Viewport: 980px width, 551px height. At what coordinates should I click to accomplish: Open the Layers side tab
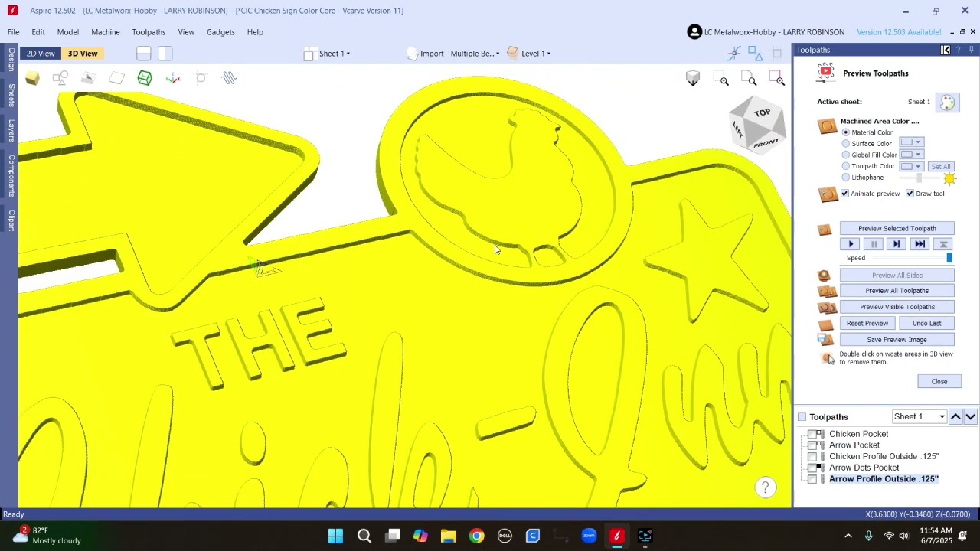point(11,130)
